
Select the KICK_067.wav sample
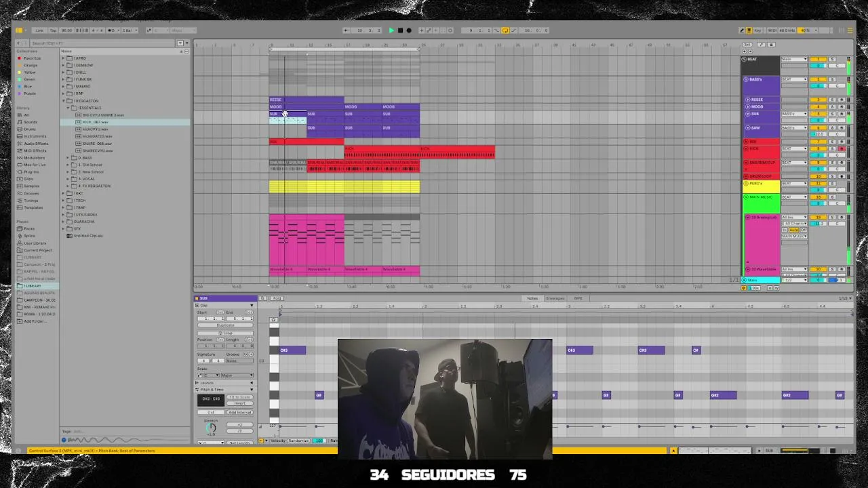point(96,122)
